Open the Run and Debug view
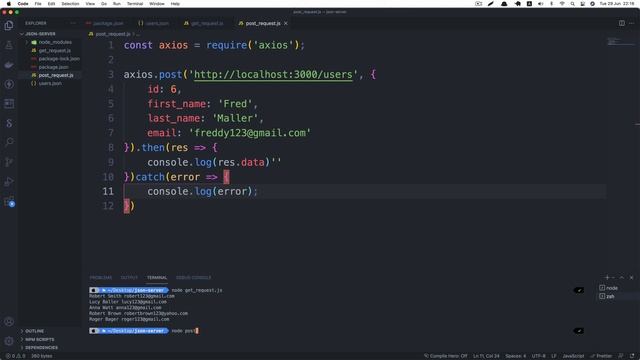 [9, 182]
